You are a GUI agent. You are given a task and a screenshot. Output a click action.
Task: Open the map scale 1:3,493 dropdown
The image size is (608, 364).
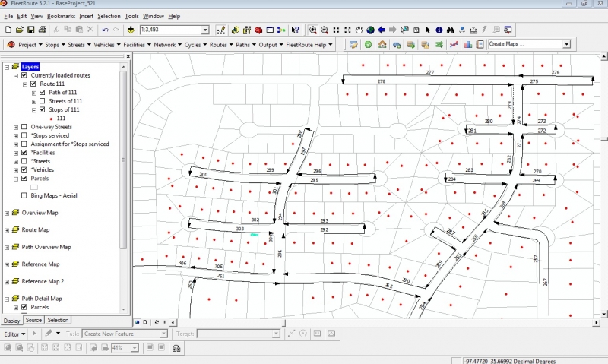[x=205, y=30]
